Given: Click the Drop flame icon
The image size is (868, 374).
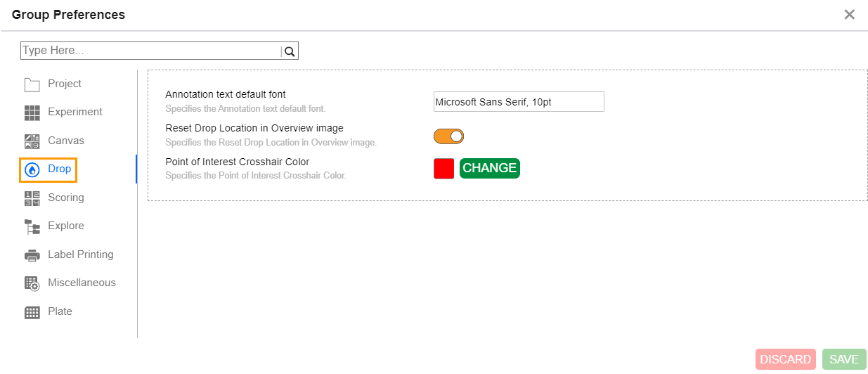Looking at the screenshot, I should pyautogui.click(x=32, y=169).
